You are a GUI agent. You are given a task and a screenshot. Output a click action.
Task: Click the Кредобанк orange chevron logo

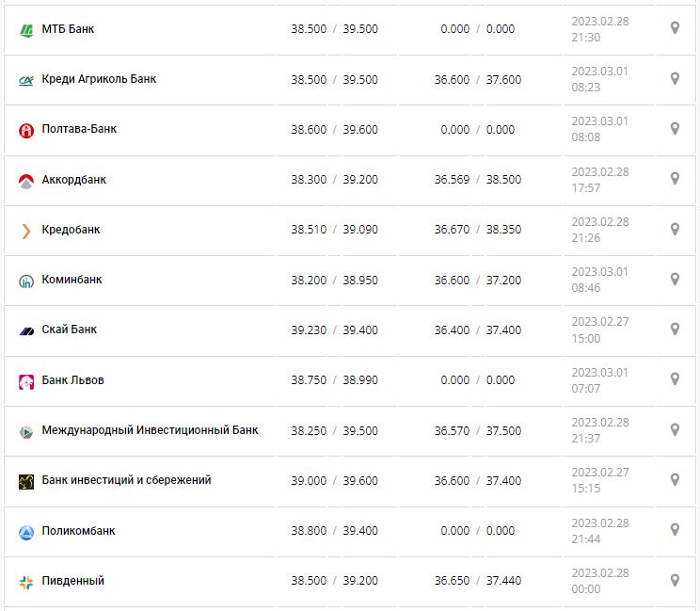click(26, 231)
